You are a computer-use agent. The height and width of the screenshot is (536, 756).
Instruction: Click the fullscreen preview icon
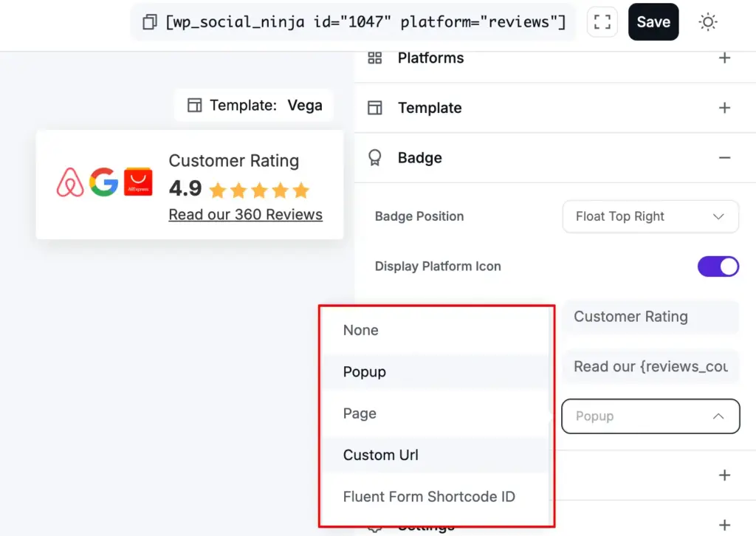pos(602,22)
